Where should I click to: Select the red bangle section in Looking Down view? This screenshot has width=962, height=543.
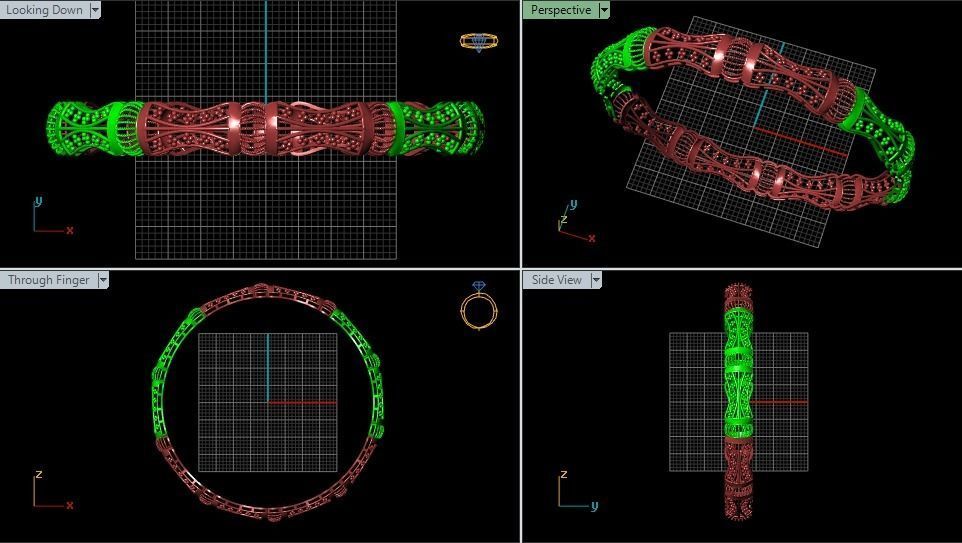tap(266, 129)
